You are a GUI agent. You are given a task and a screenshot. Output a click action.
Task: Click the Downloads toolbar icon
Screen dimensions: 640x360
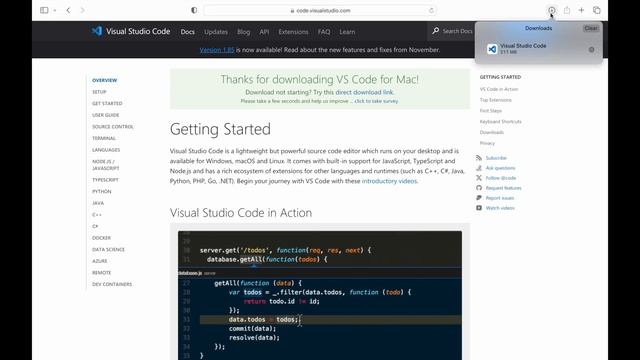(x=551, y=10)
